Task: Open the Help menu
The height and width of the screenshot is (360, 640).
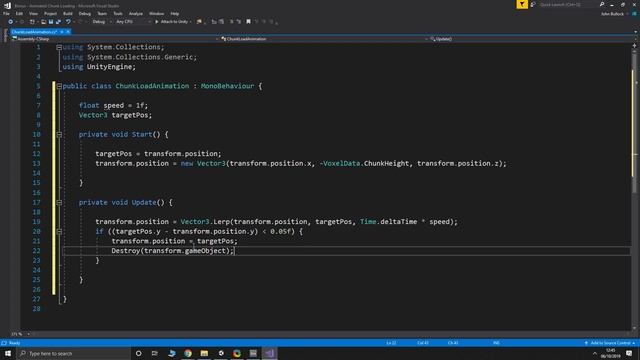Action: click(175, 13)
